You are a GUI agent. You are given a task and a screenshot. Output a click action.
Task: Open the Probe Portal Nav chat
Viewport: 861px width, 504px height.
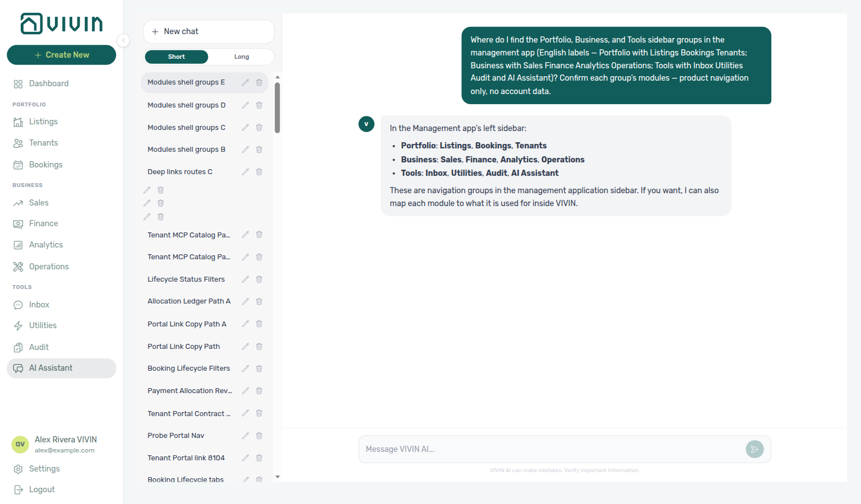tap(175, 436)
